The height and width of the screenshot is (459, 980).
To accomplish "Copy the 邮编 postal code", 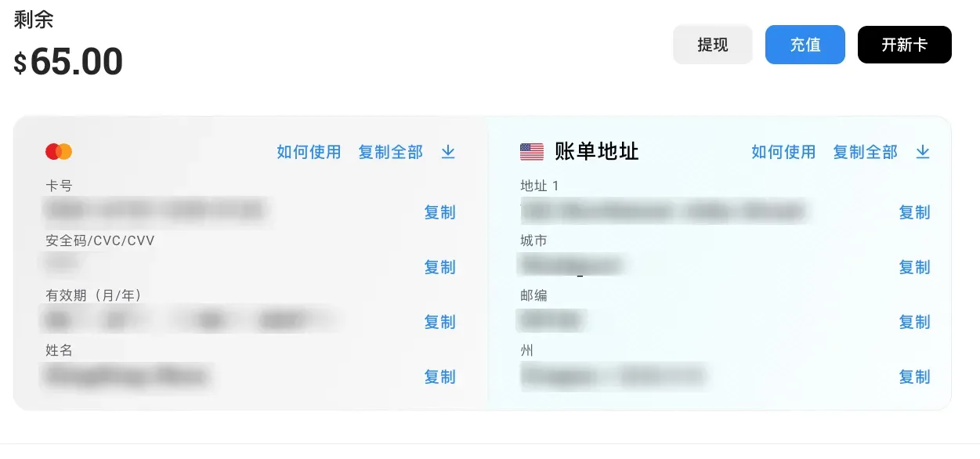I will point(915,322).
